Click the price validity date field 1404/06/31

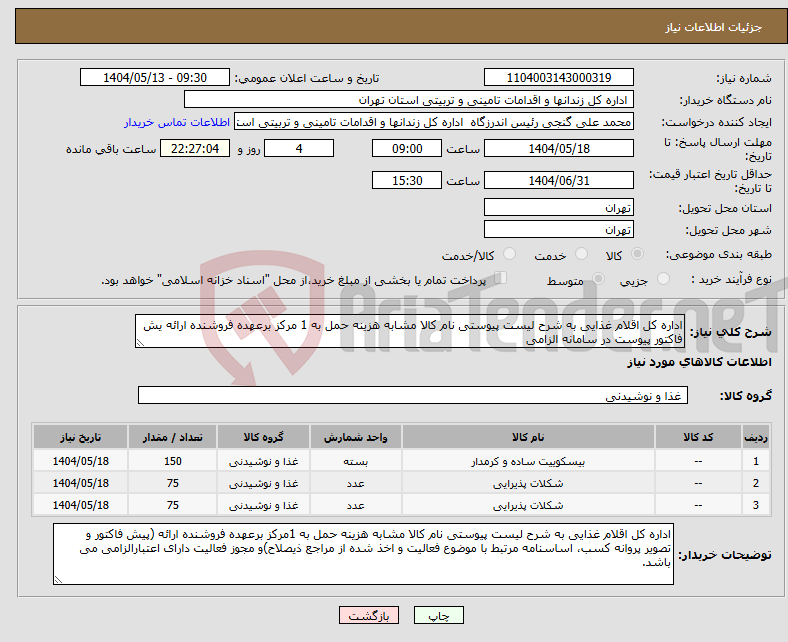pos(559,180)
